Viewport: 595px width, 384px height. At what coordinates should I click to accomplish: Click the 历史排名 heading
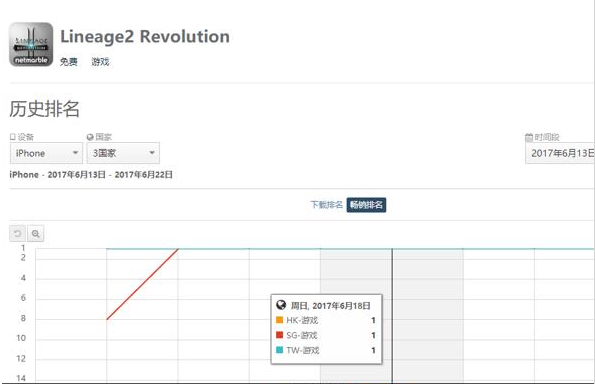[x=44, y=109]
